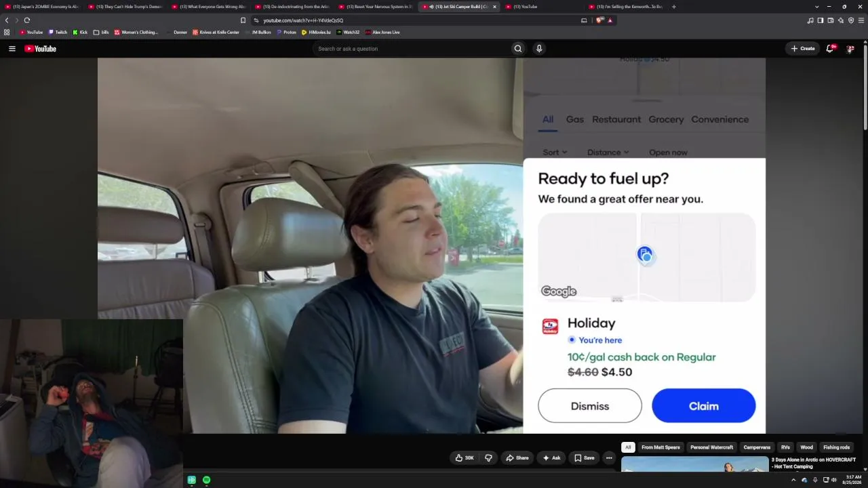This screenshot has width=868, height=488.
Task: Open the 3 Days Alone in Arctic video
Action: pos(814,463)
